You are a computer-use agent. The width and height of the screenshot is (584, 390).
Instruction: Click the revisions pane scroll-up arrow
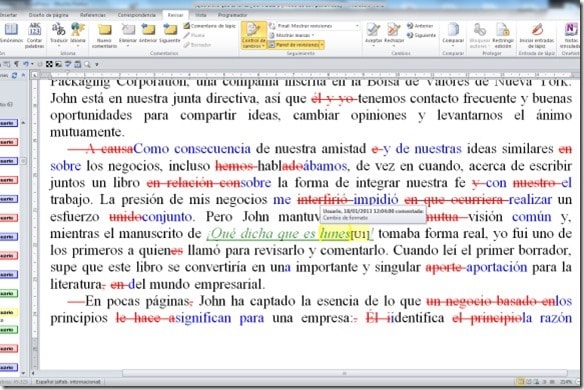pos(23,123)
